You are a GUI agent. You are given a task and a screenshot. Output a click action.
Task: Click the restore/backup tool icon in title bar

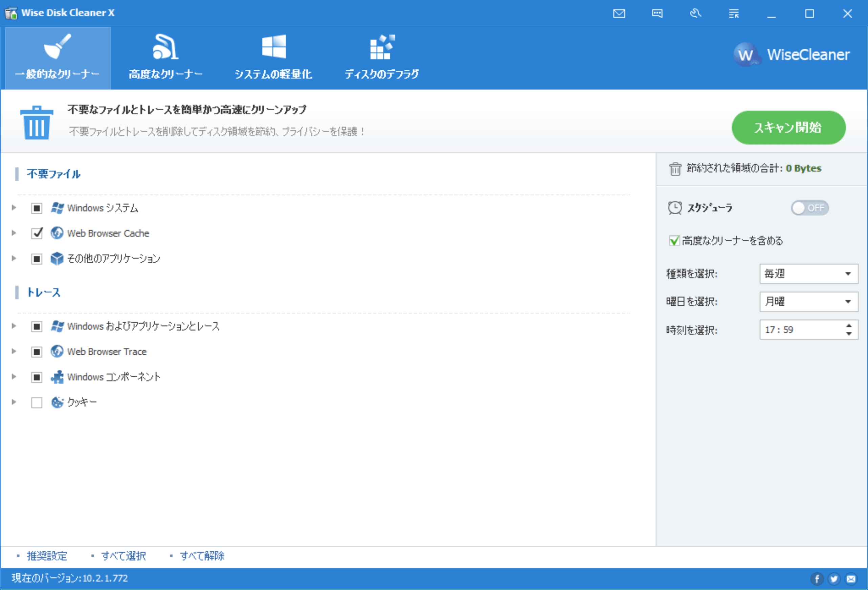tap(695, 14)
